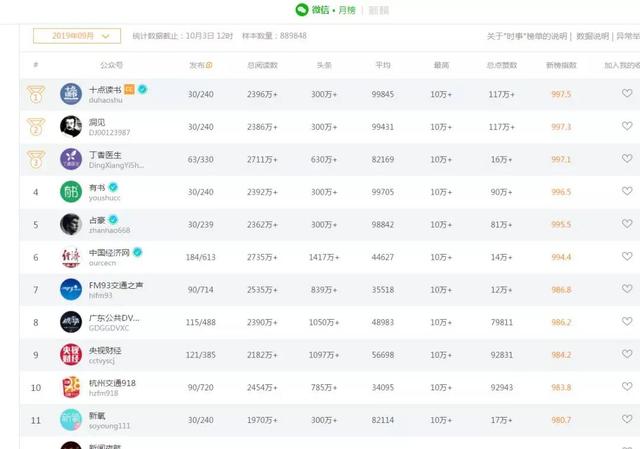Select average value 56698

pyautogui.click(x=383, y=355)
